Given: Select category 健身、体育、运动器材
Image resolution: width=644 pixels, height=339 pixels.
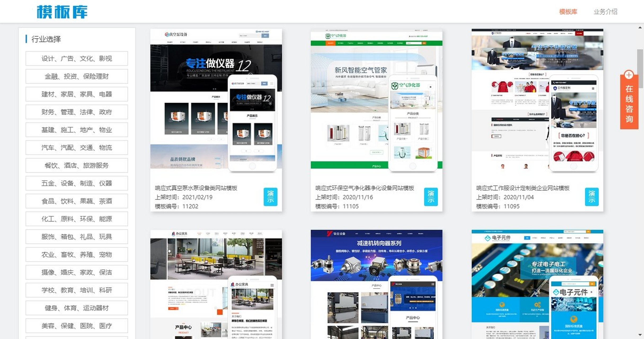Looking at the screenshot, I should tap(77, 308).
